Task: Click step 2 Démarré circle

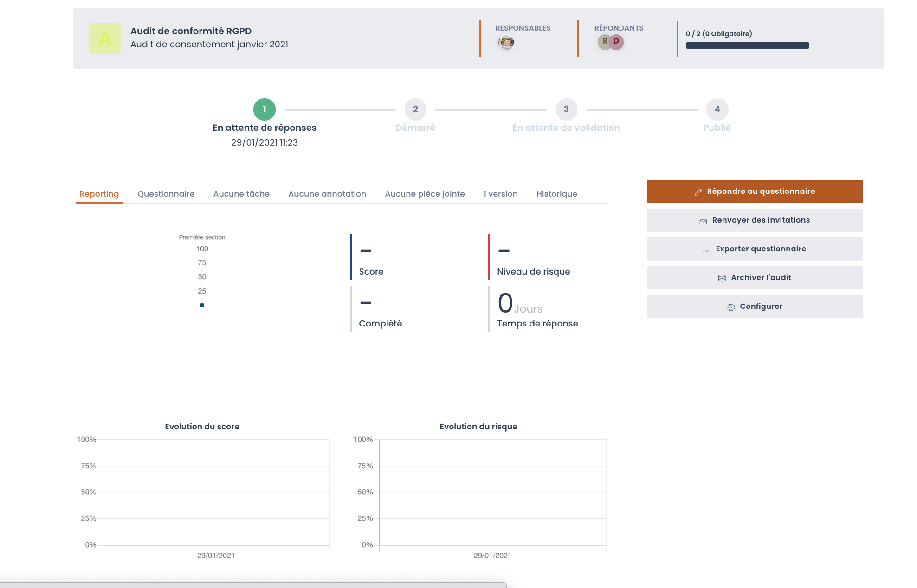Action: 415,109
